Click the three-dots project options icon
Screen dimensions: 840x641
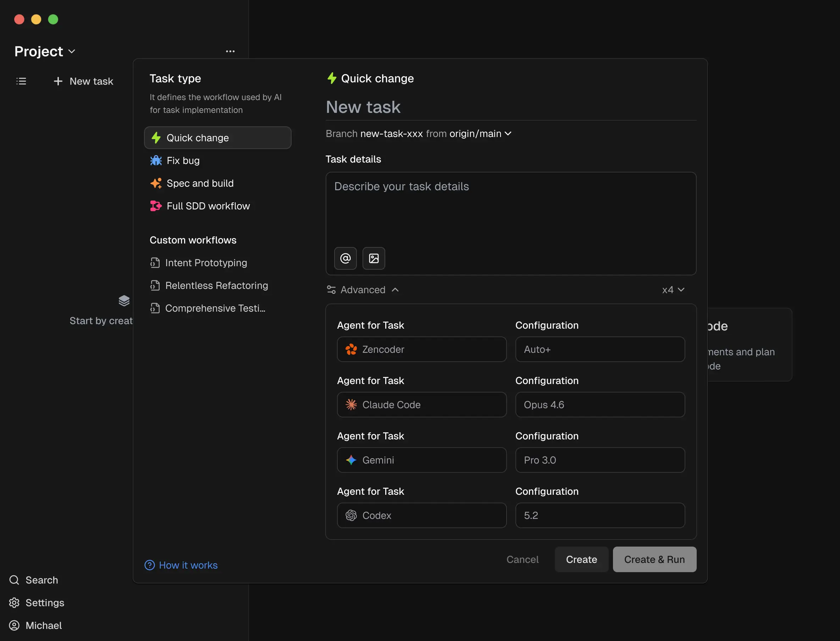coord(230,51)
